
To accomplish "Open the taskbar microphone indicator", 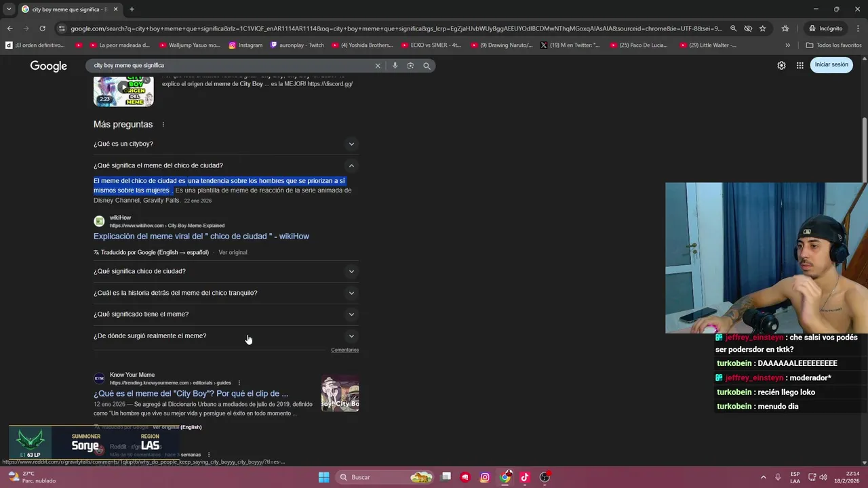I will pyautogui.click(x=778, y=477).
